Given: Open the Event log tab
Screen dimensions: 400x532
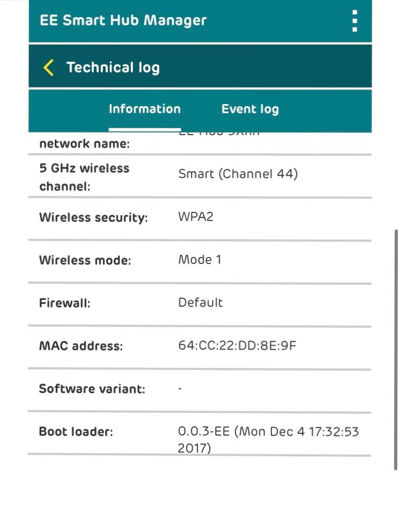Looking at the screenshot, I should (x=250, y=109).
